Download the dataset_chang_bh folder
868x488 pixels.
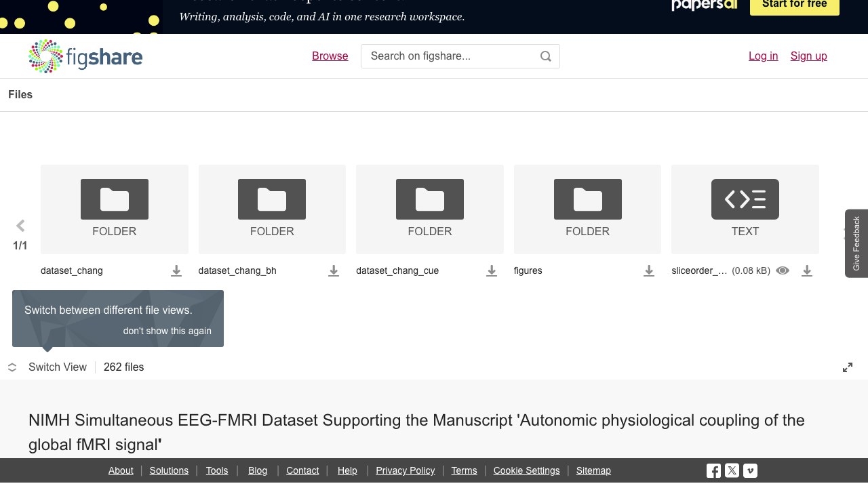tap(334, 270)
